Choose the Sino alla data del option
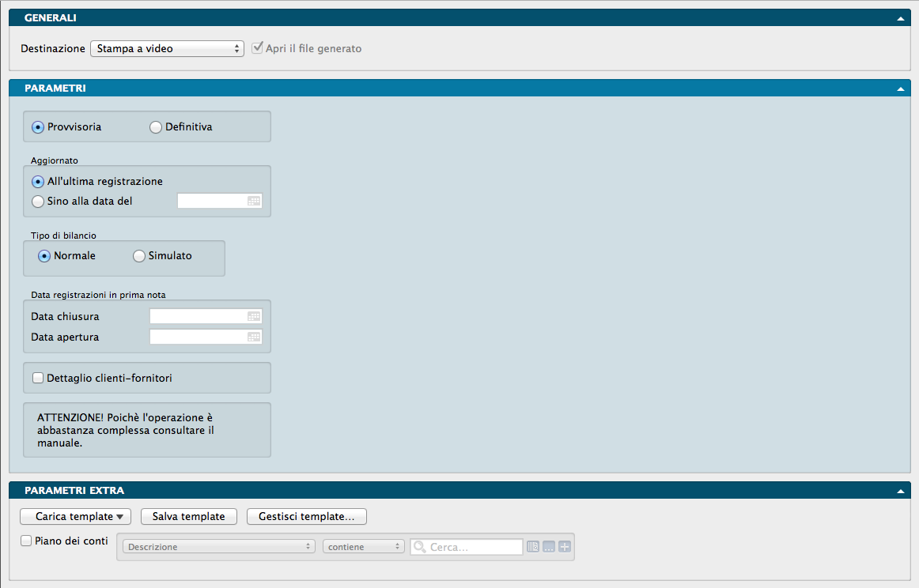Viewport: 919px width, 588px height. tap(38, 202)
